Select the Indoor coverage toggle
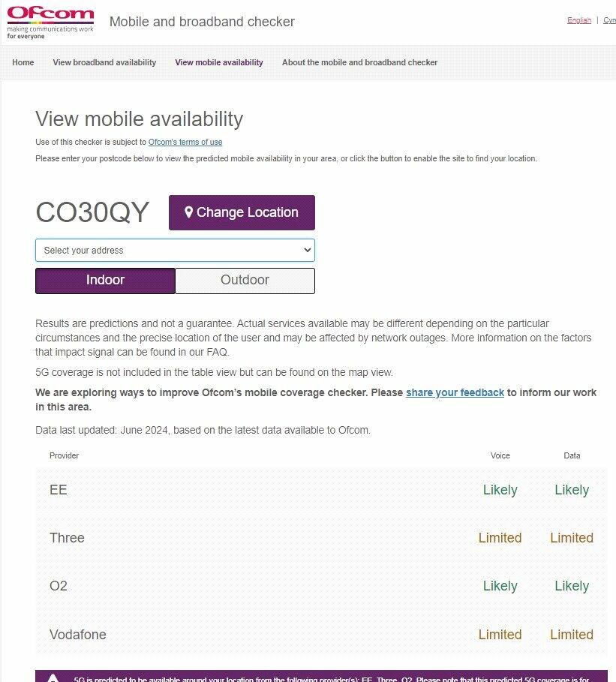Image resolution: width=616 pixels, height=682 pixels. click(x=105, y=281)
